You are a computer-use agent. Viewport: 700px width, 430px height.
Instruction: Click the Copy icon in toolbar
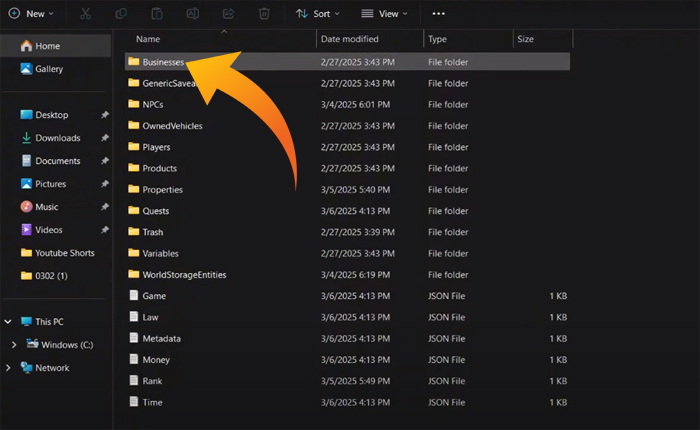121,14
